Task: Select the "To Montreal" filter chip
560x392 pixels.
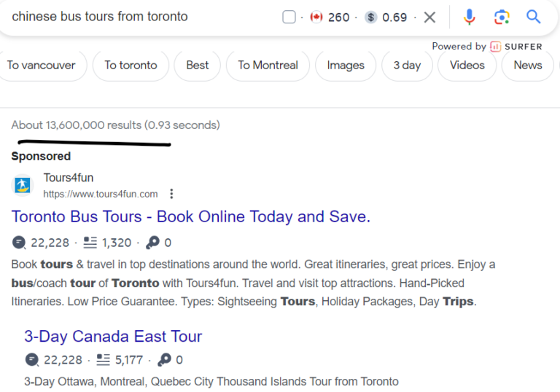Action: (x=268, y=66)
